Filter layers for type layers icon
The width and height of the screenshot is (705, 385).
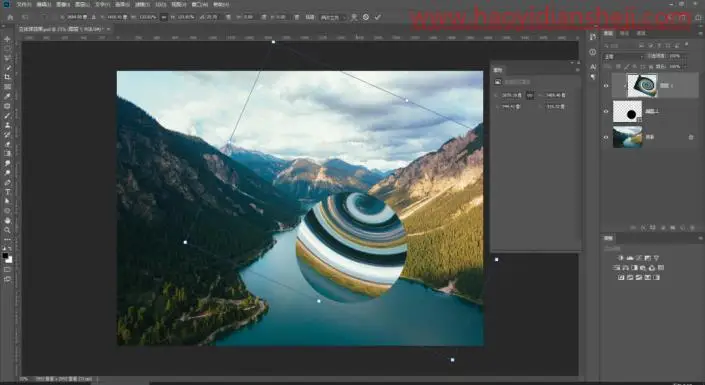coord(659,45)
